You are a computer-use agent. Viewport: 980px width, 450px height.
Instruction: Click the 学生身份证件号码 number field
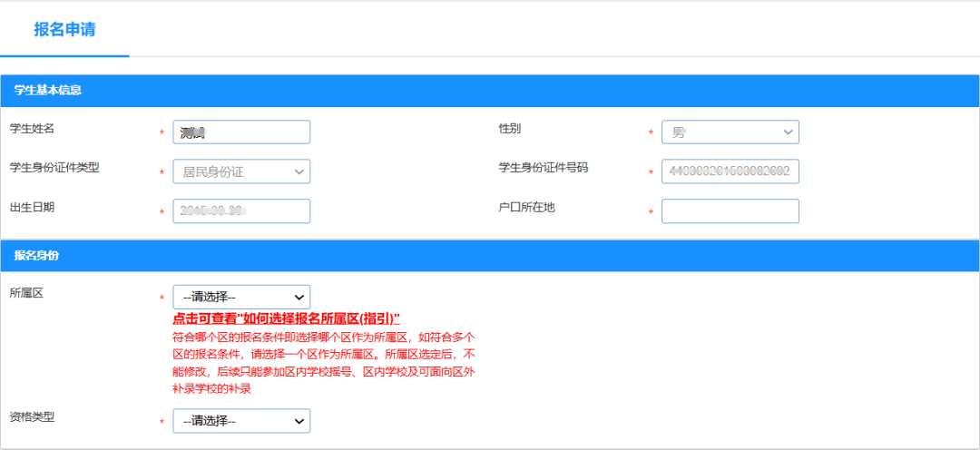[x=730, y=171]
